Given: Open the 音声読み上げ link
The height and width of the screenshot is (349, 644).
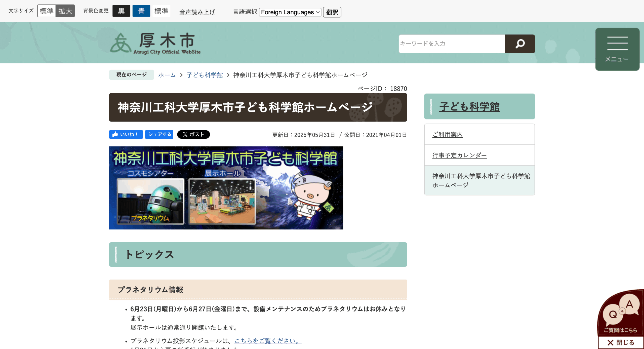Looking at the screenshot, I should [197, 12].
